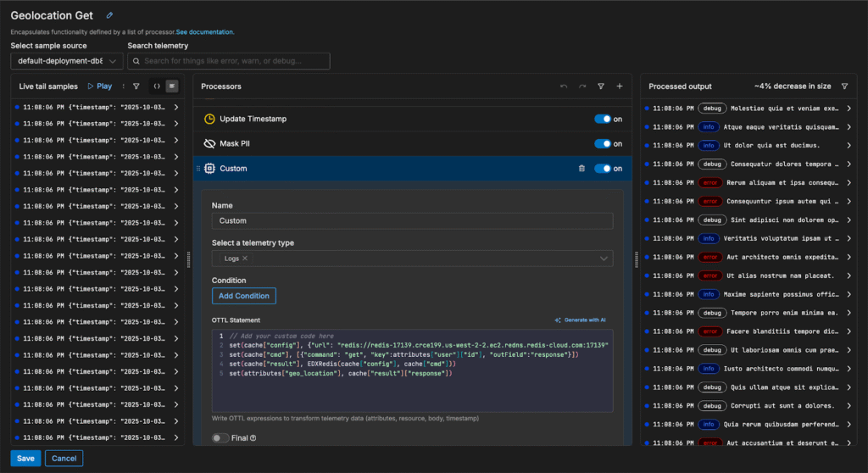Switch live tail to JSON braces view
868x473 pixels.
tap(157, 86)
